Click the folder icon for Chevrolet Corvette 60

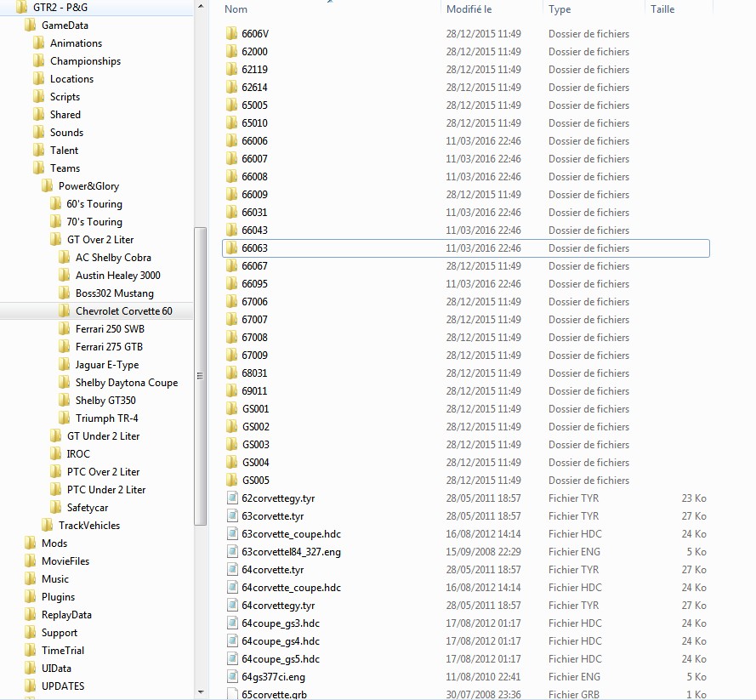[64, 310]
